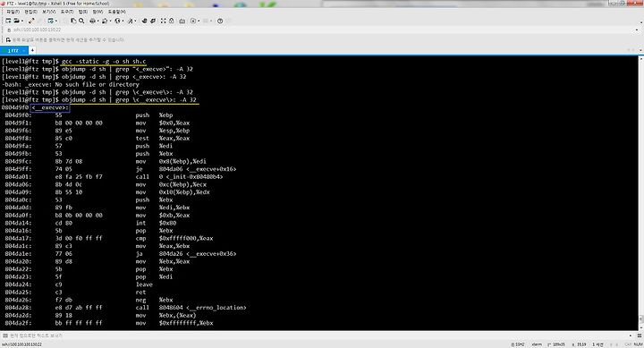Open the Help (도움말) menu
The height and width of the screenshot is (348, 644).
[x=117, y=12]
